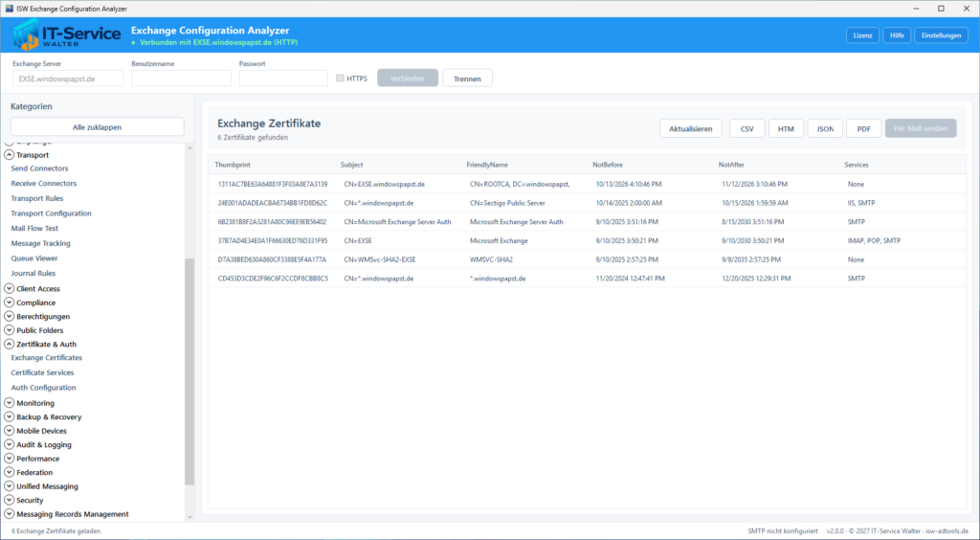Sort by Subject column header
980x540 pixels.
tap(352, 165)
